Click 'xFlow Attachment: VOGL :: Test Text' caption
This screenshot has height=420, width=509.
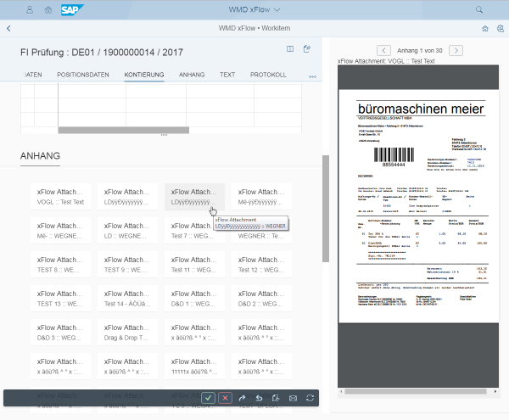pyautogui.click(x=386, y=61)
